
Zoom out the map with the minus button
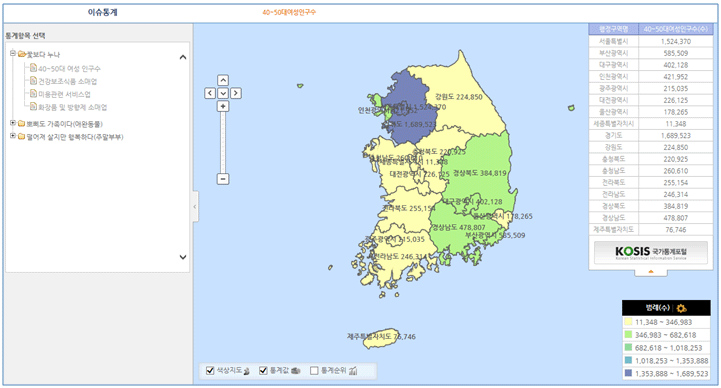(223, 179)
